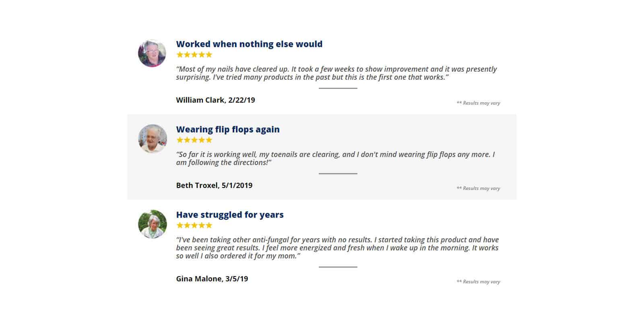This screenshot has height=322, width=644.
Task: Click 'Results may vary' note under Gina Malone's review
Action: (x=478, y=282)
